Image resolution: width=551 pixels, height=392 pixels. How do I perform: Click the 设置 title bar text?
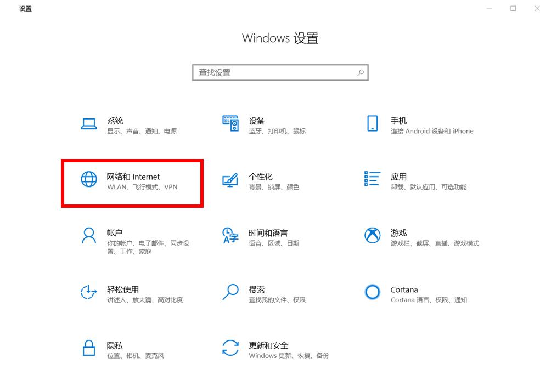coord(25,8)
